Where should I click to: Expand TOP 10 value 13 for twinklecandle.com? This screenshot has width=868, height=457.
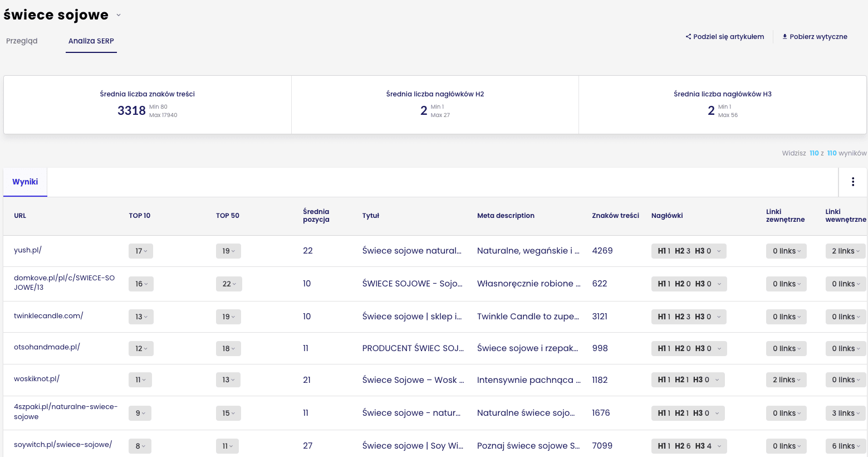[141, 317]
